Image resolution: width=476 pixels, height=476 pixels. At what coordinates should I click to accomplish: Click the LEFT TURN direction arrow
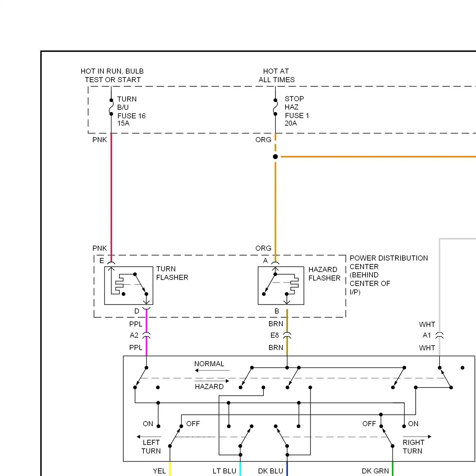149,437
